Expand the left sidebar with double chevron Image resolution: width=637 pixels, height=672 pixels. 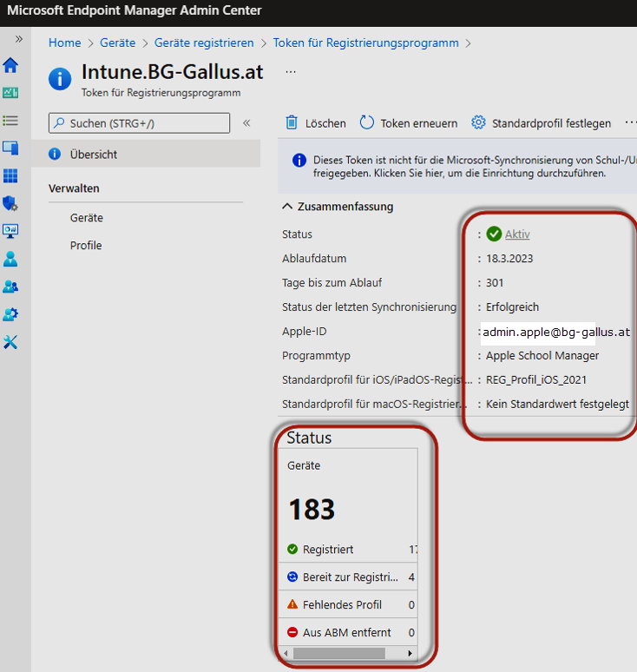pyautogui.click(x=19, y=40)
